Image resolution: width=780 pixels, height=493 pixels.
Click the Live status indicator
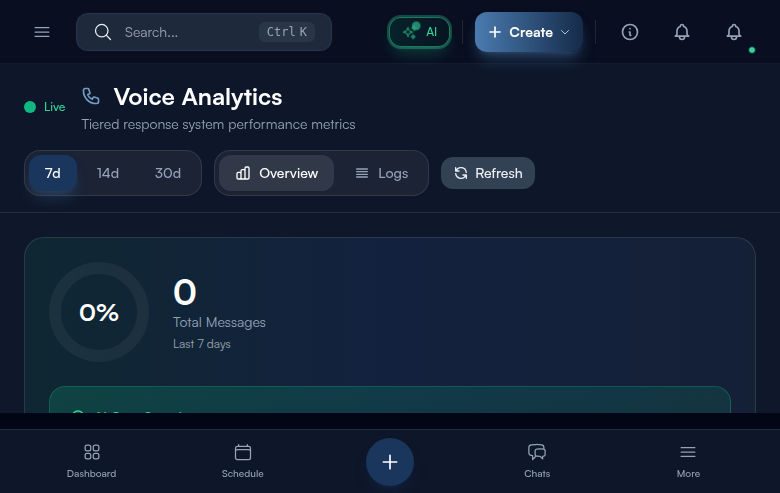coord(44,107)
